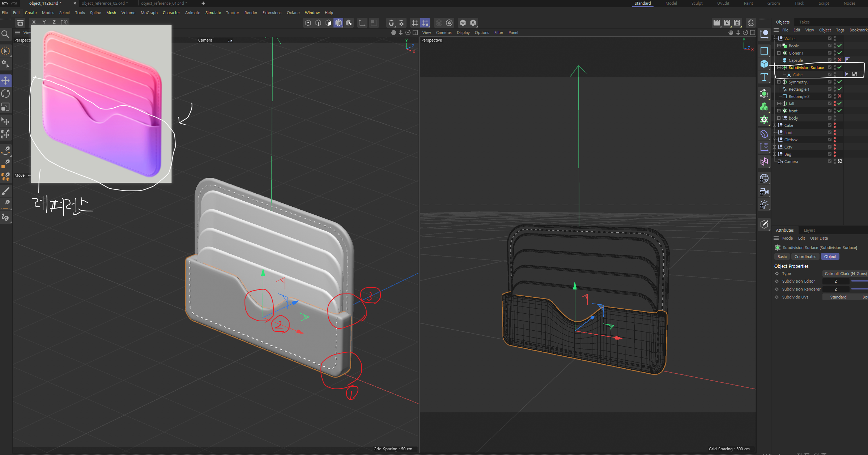Open the Extensions menu

coord(272,13)
